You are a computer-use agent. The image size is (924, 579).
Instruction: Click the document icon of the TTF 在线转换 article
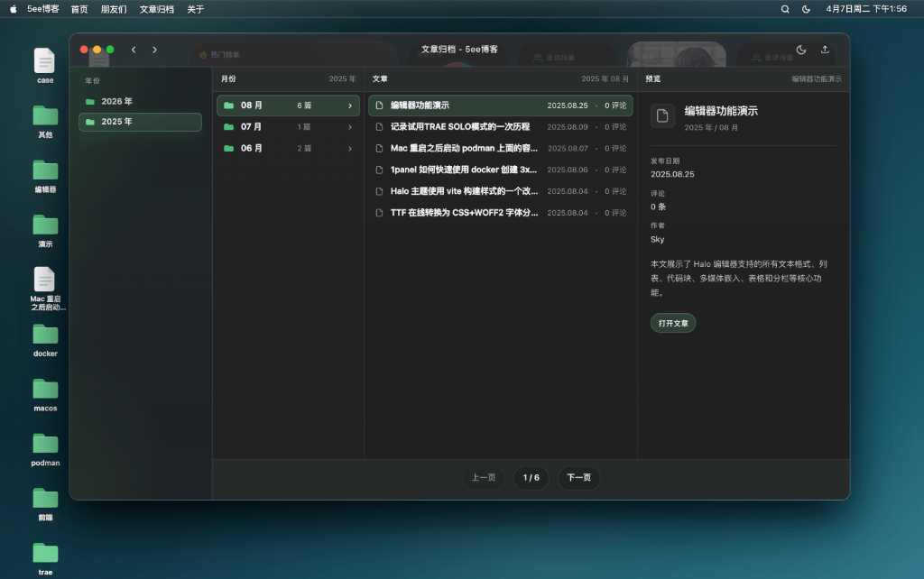point(378,213)
